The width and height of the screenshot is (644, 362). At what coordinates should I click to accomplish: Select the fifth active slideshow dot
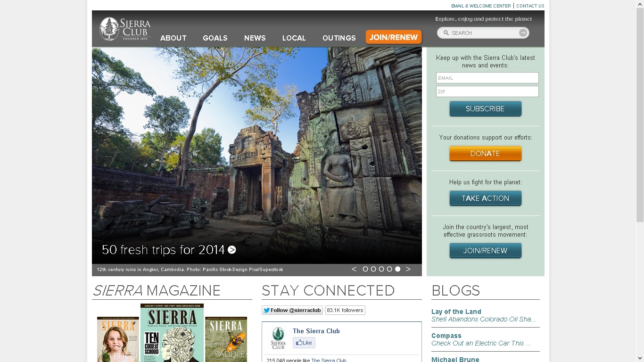pos(398,269)
